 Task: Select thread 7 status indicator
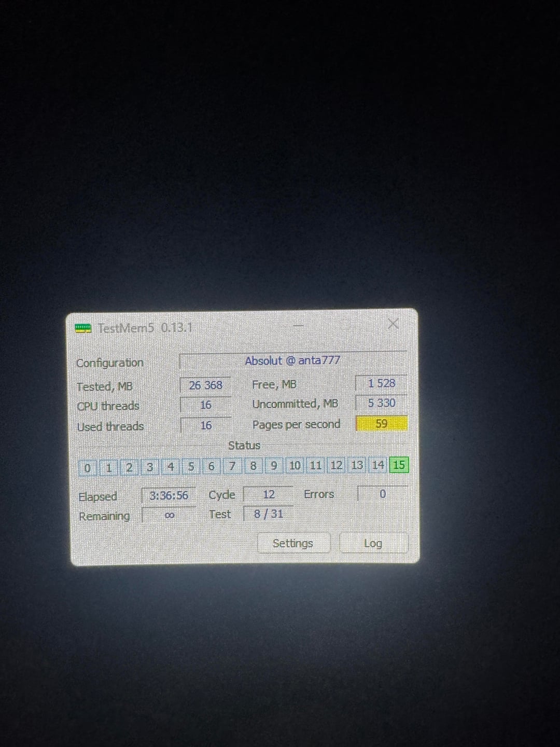coord(232,466)
